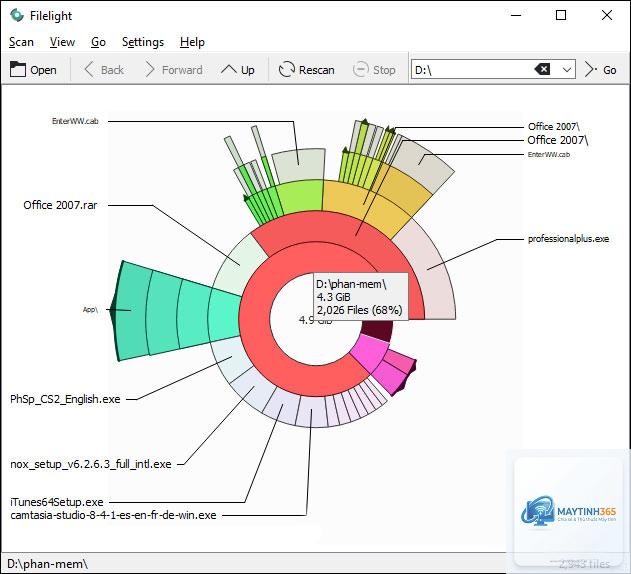This screenshot has width=631, height=574.
Task: Click the Back arrow icon
Action: coord(89,70)
